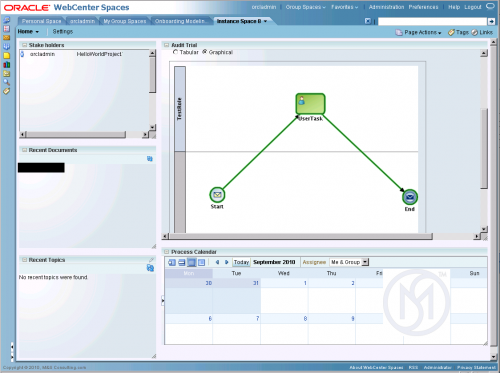Click the Stake holders horizontal scrollbar
Image resolution: width=500 pixels, height=373 pixels.
(76, 134)
